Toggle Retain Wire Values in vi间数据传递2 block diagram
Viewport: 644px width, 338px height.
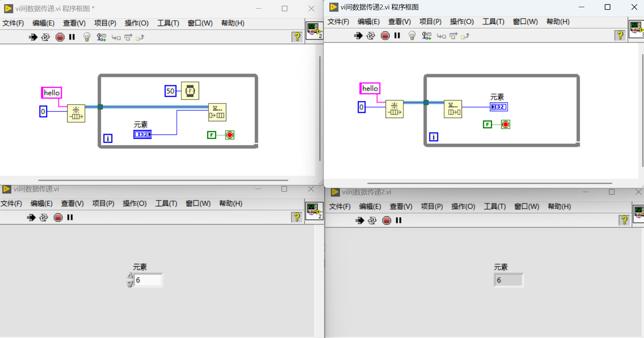click(x=426, y=36)
